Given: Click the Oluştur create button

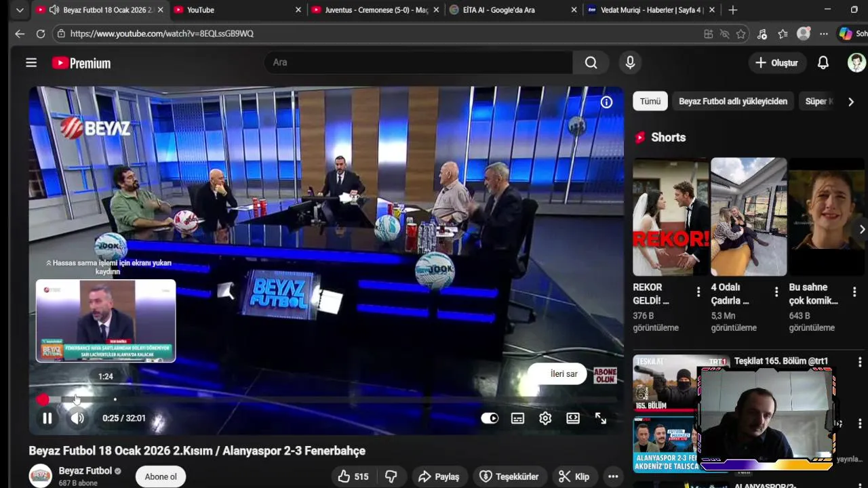Looking at the screenshot, I should click(x=776, y=62).
